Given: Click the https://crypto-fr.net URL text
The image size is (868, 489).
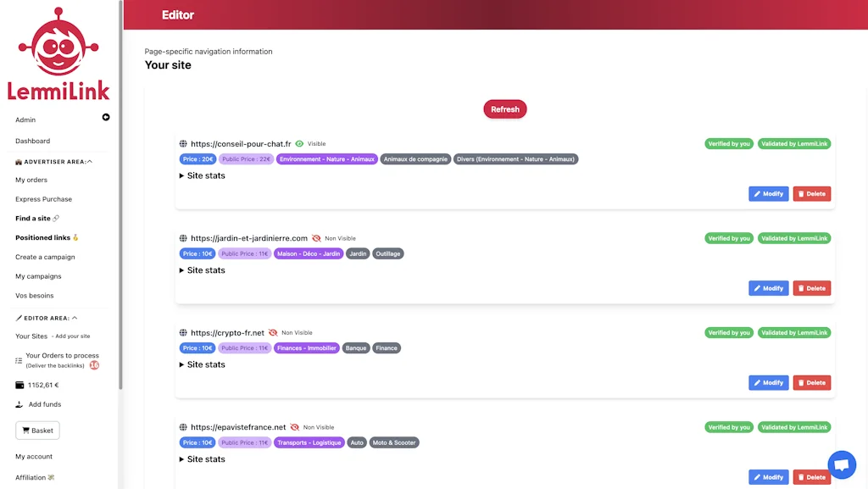Looking at the screenshot, I should click(x=227, y=333).
